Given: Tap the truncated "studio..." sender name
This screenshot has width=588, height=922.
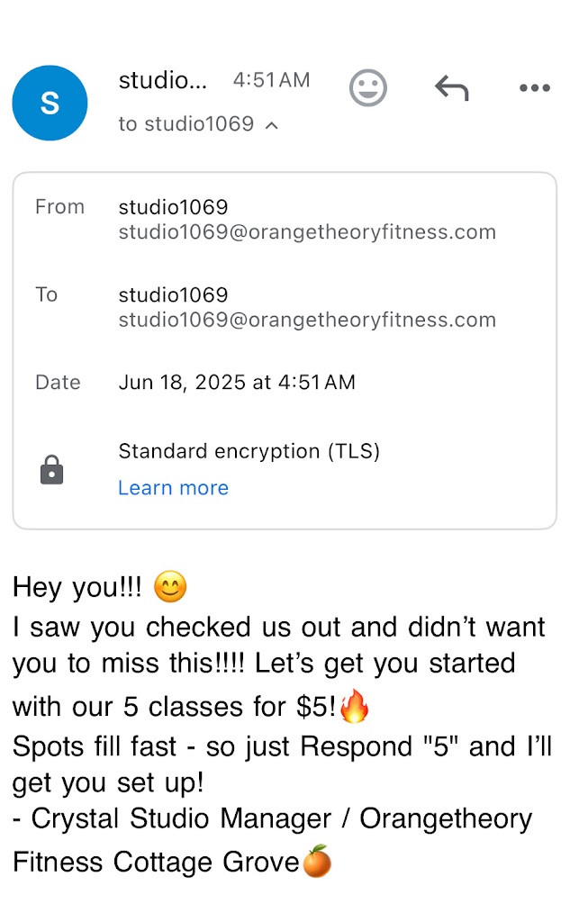Looking at the screenshot, I should (163, 80).
